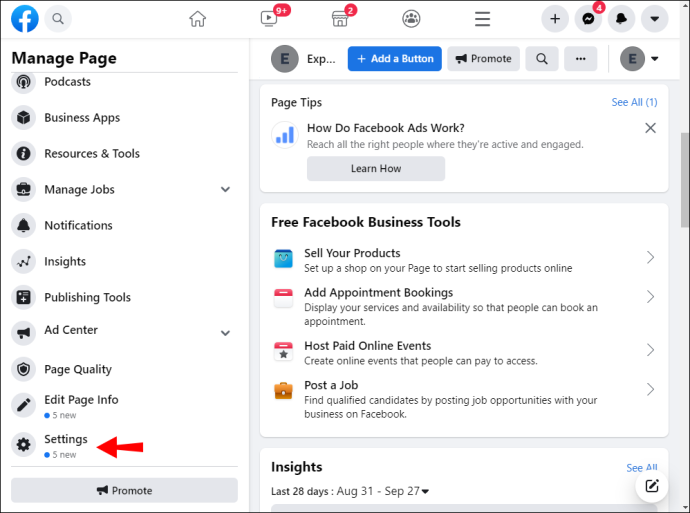This screenshot has width=690, height=513.
Task: Click the plus create icon
Action: pyautogui.click(x=555, y=19)
